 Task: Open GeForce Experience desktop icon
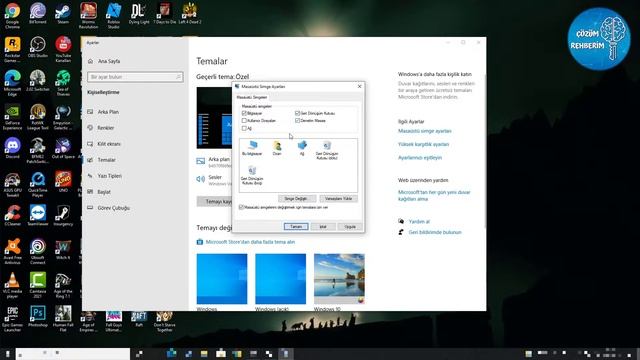tap(12, 117)
